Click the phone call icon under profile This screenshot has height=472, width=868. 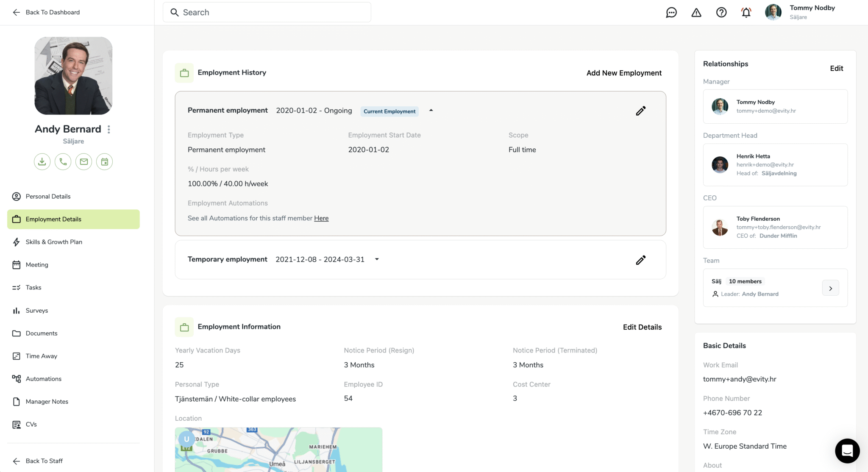click(63, 161)
